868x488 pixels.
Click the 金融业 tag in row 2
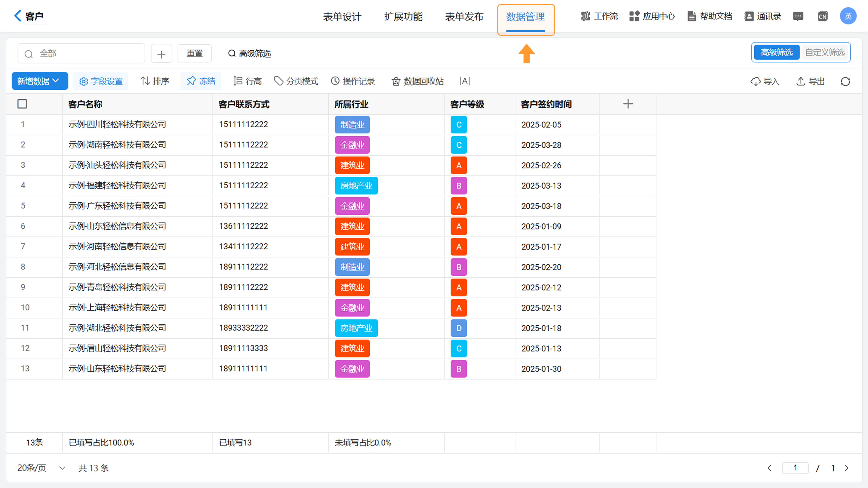pos(352,145)
